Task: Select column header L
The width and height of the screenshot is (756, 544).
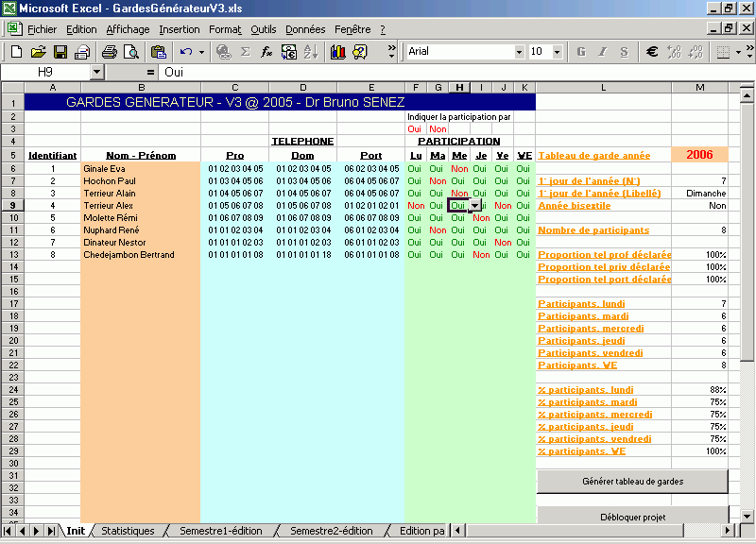Action: 604,87
